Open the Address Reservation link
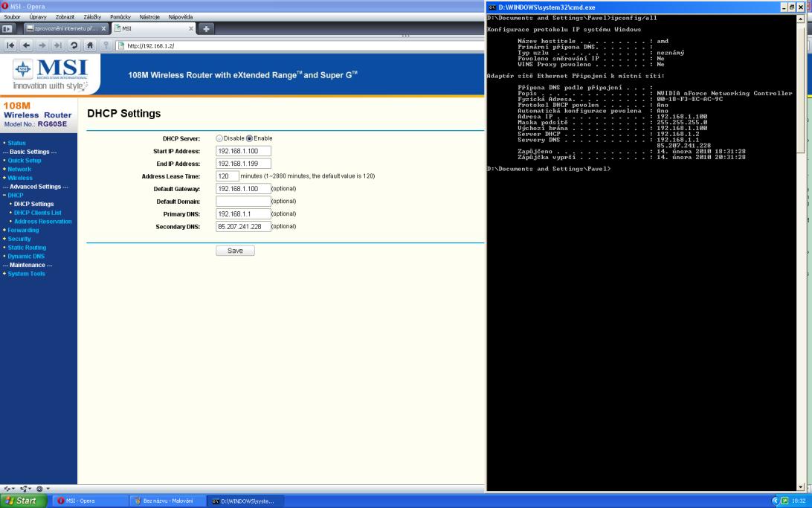The image size is (812, 508). [x=42, y=222]
